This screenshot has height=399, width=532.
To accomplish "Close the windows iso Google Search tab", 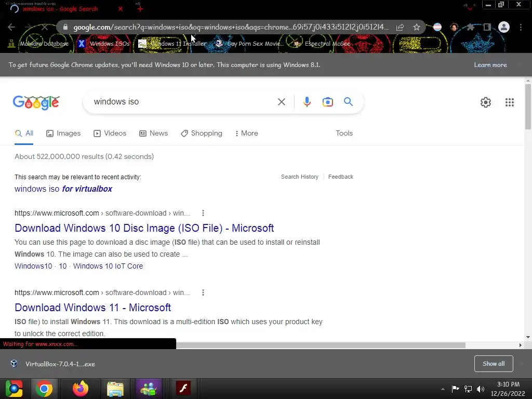I will [x=121, y=9].
